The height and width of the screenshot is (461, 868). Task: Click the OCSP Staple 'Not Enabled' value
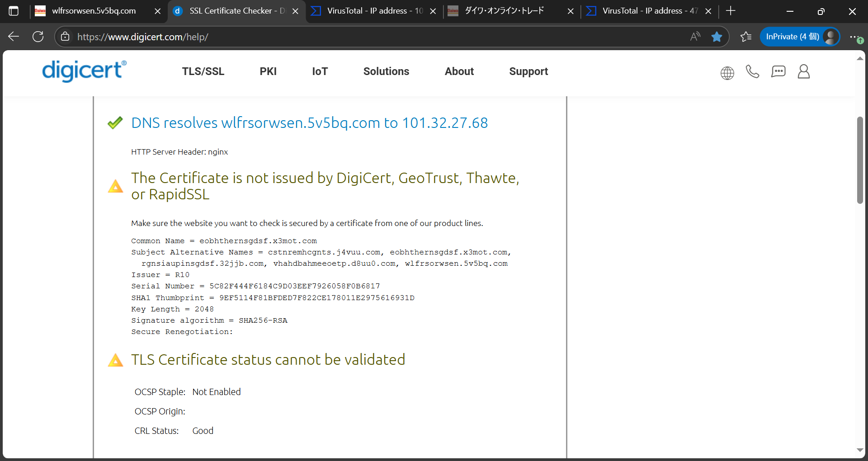pyautogui.click(x=217, y=392)
